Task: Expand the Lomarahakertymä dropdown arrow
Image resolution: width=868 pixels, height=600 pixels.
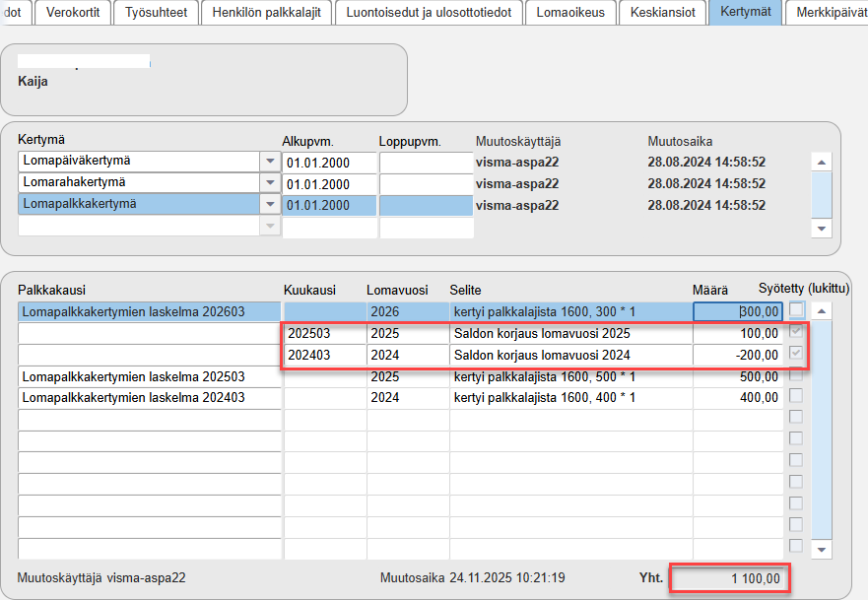Action: click(270, 182)
